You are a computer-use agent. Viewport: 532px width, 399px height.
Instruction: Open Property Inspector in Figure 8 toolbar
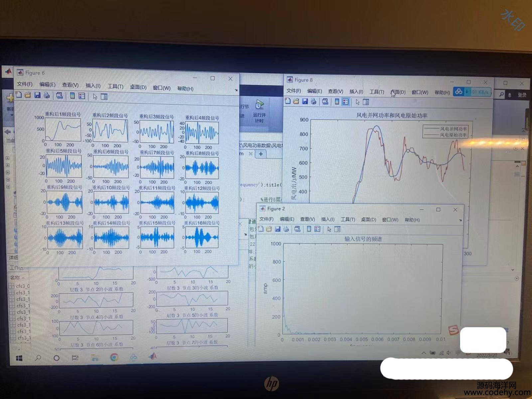click(x=366, y=102)
